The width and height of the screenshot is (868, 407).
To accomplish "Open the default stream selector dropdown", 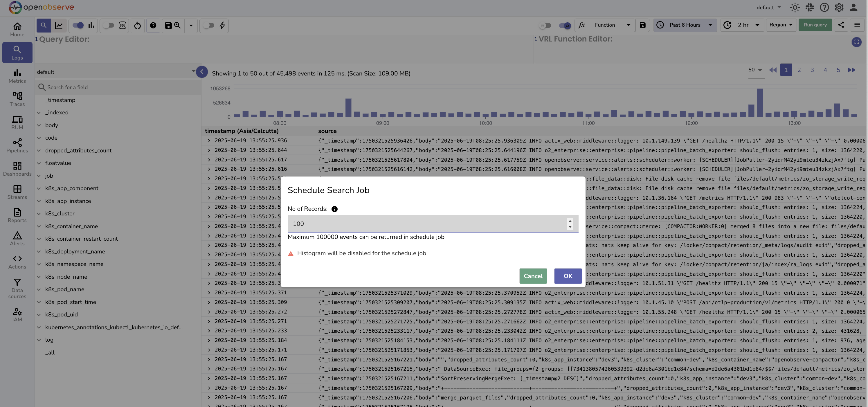I will point(116,72).
